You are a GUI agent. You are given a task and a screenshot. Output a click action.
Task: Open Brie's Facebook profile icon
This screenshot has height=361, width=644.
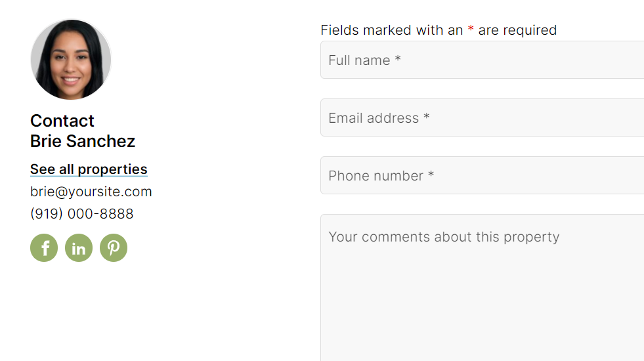44,247
